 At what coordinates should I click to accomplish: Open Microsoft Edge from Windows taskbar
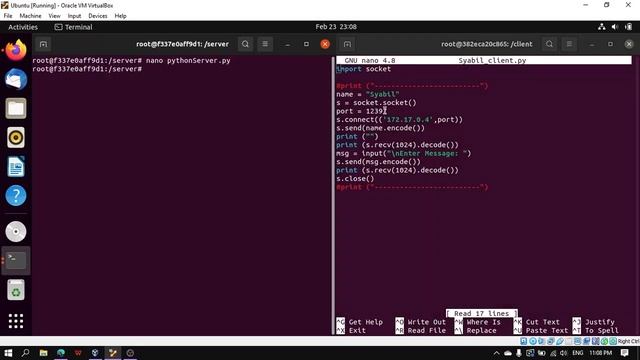click(x=61, y=353)
